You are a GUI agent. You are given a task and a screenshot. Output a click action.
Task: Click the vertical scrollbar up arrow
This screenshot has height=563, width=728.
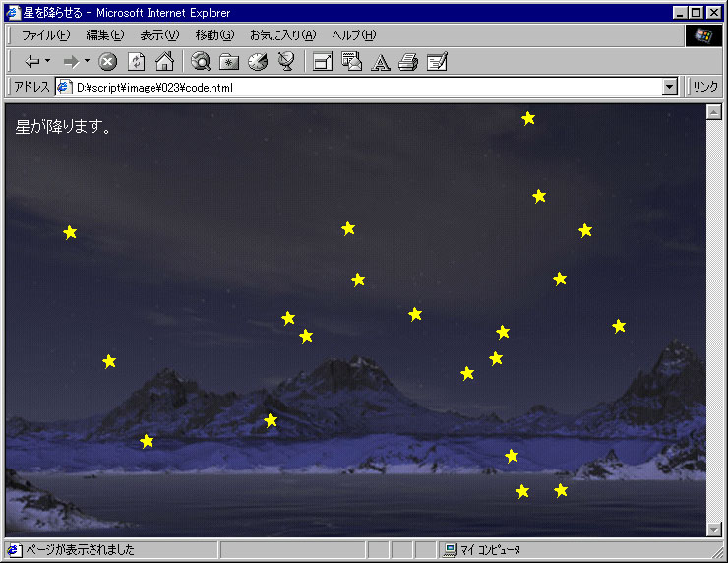(x=713, y=112)
